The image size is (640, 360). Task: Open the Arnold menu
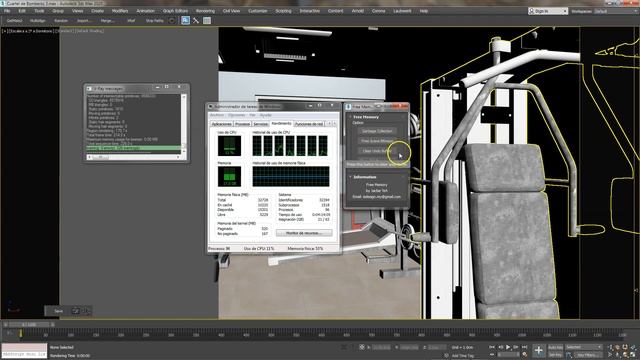[358, 11]
